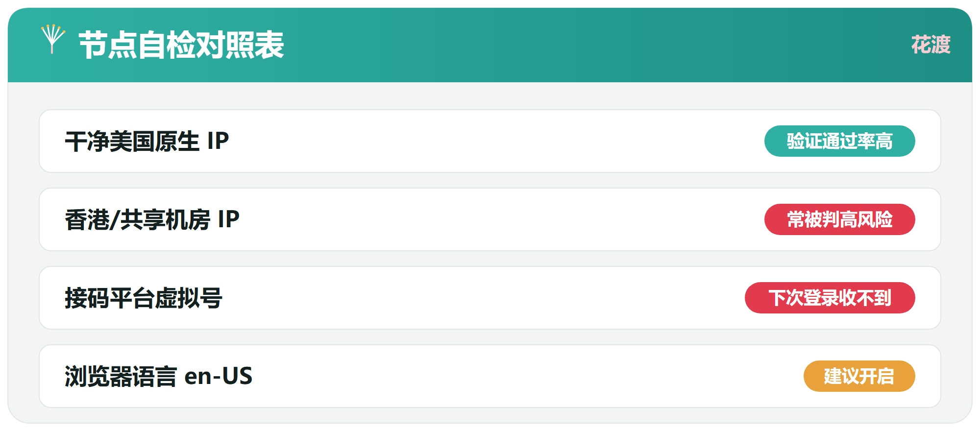Click the 干净美国原生 IP label text
980x431 pixels.
[x=147, y=141]
